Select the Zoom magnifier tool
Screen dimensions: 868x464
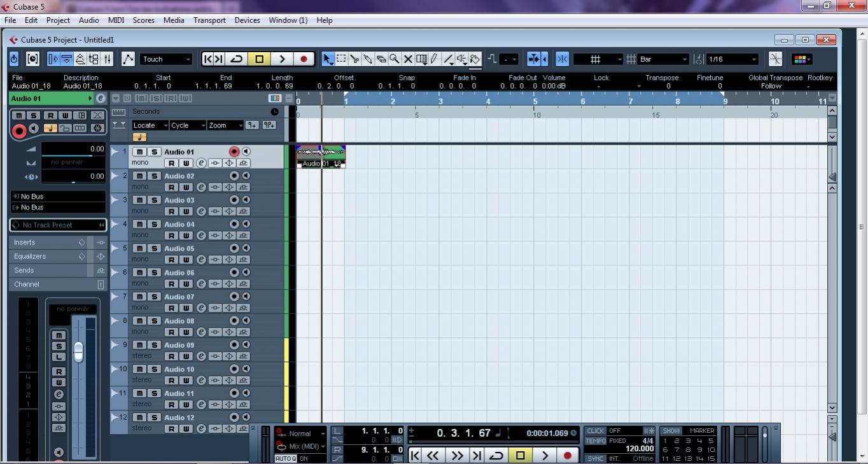point(395,59)
